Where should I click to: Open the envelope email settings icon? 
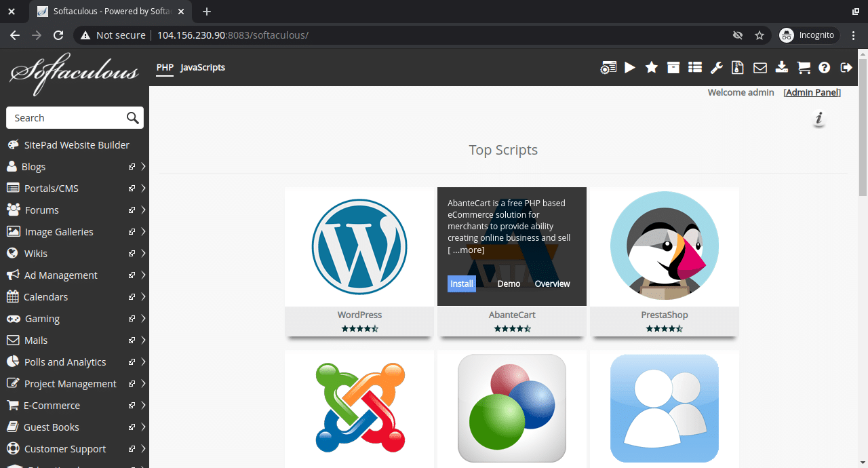760,67
